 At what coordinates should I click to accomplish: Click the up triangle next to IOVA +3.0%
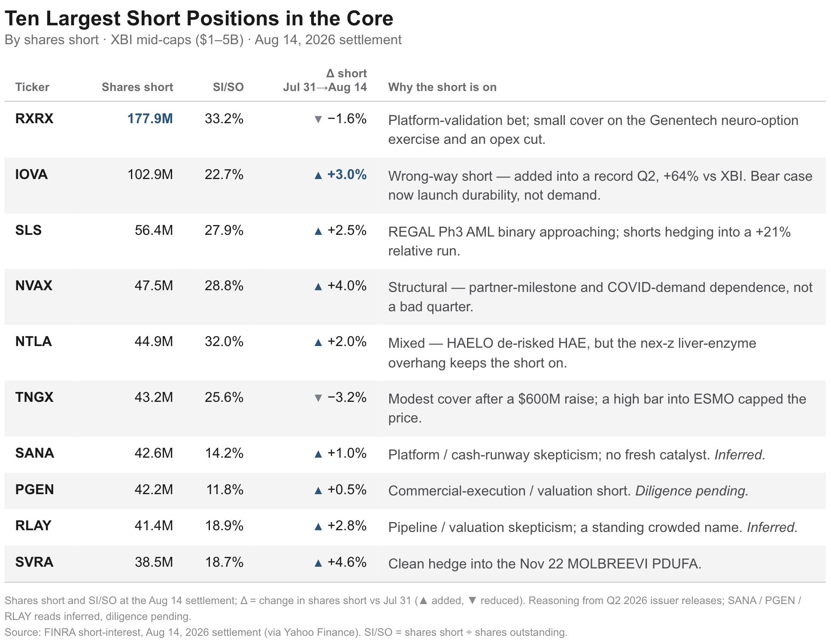tap(318, 175)
